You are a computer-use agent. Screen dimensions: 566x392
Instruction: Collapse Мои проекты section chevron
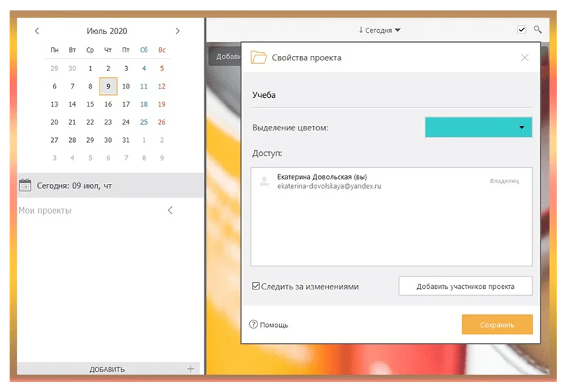[x=170, y=210]
